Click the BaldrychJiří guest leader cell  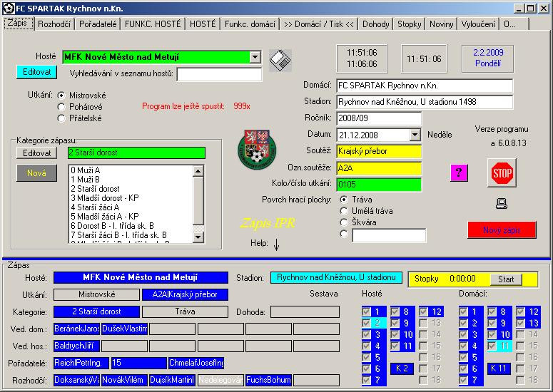point(76,346)
